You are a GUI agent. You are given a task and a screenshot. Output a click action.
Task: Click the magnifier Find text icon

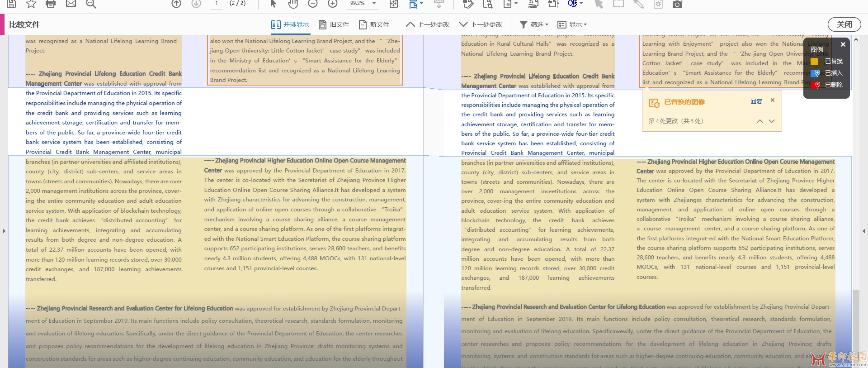tap(91, 4)
